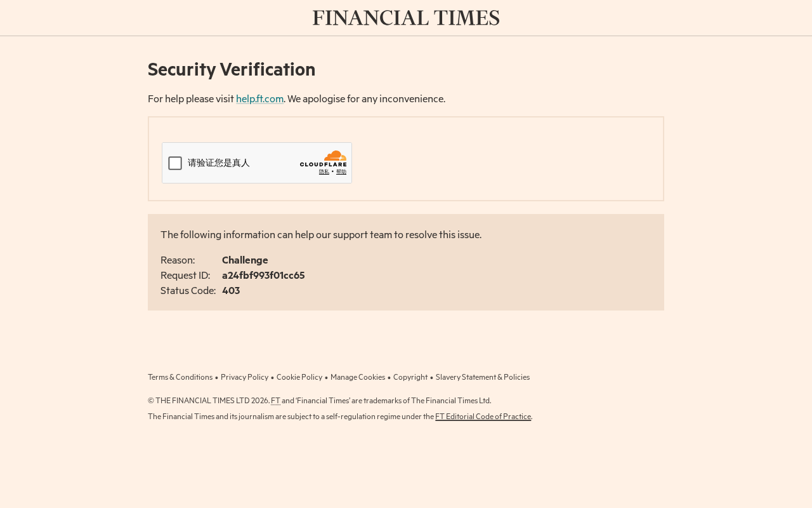Click the Financial Times masthead logo
This screenshot has width=812, height=508.
click(406, 18)
